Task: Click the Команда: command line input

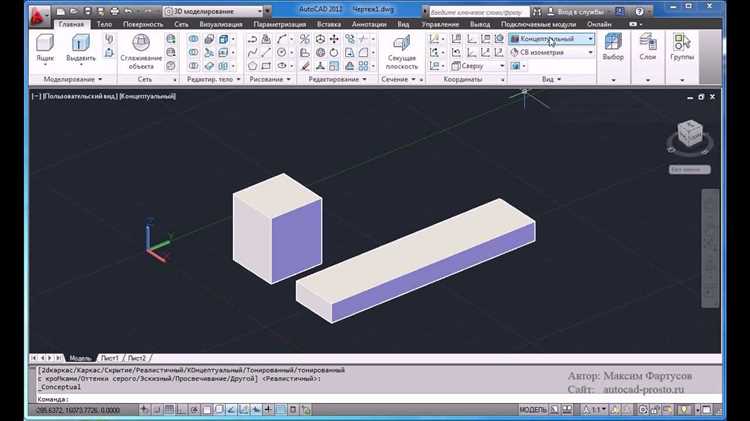Action: [x=378, y=399]
